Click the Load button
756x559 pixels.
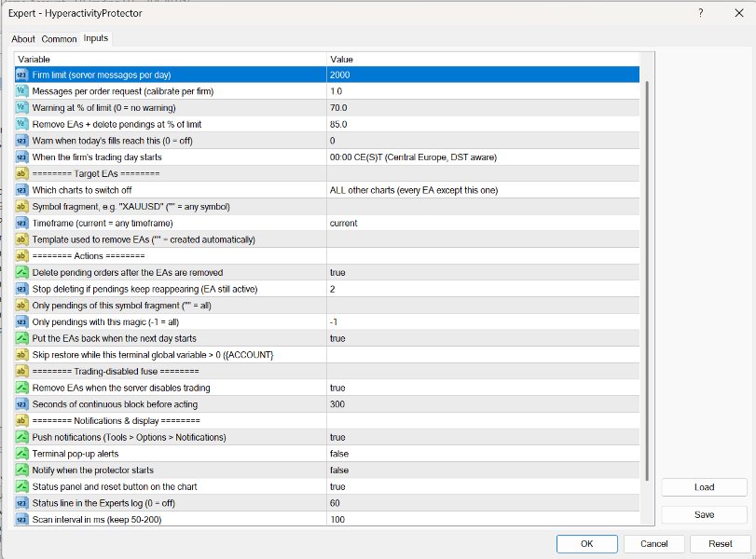(704, 487)
